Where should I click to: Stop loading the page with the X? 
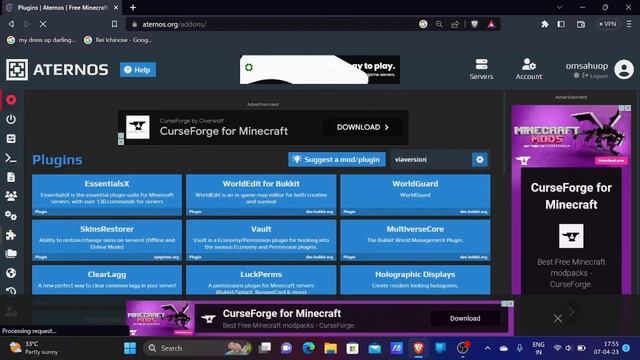tap(43, 24)
